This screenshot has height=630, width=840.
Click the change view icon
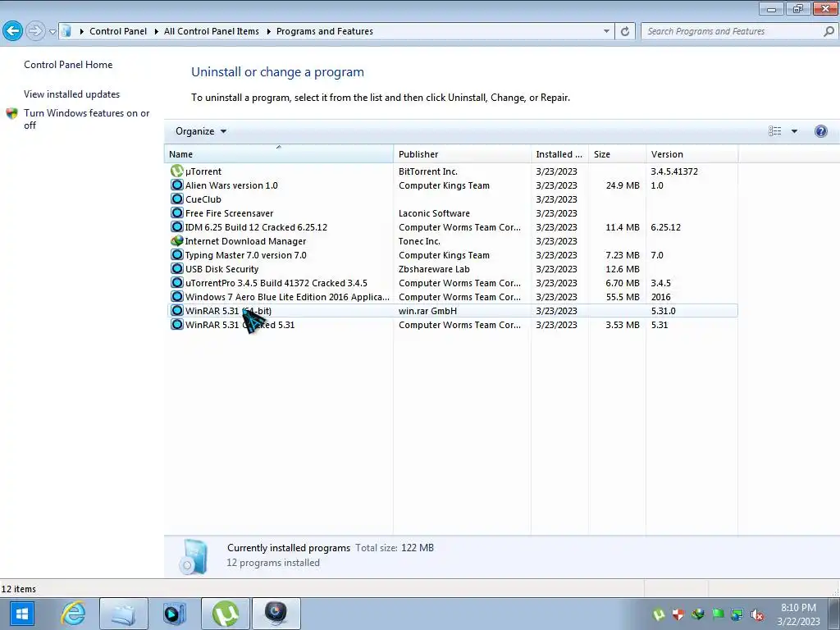click(x=774, y=131)
